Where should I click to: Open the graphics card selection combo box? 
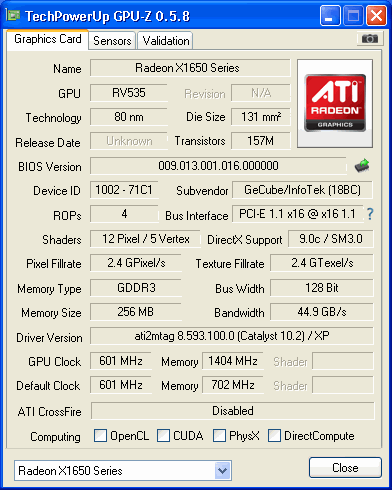pyautogui.click(x=123, y=470)
